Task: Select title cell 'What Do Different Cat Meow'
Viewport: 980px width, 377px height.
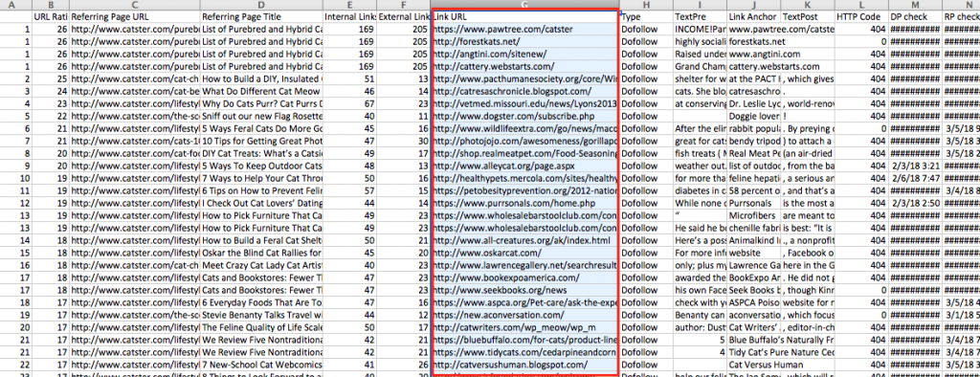Action: pos(262,91)
